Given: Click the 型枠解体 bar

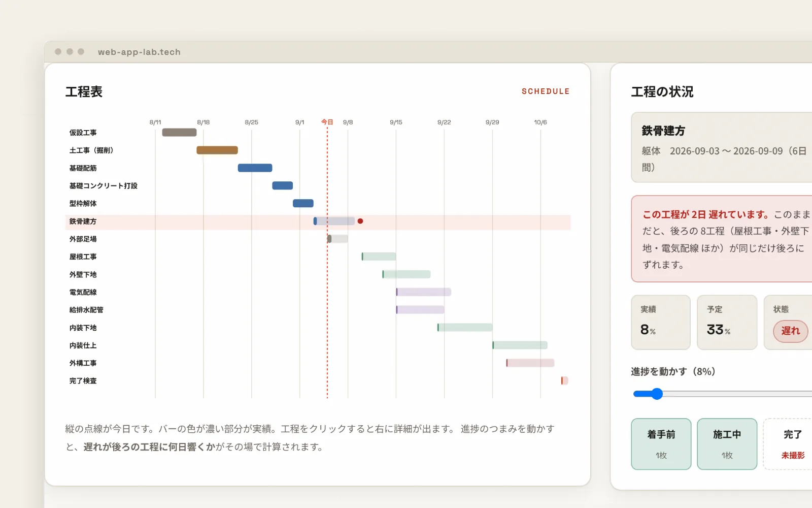Looking at the screenshot, I should click(x=303, y=203).
